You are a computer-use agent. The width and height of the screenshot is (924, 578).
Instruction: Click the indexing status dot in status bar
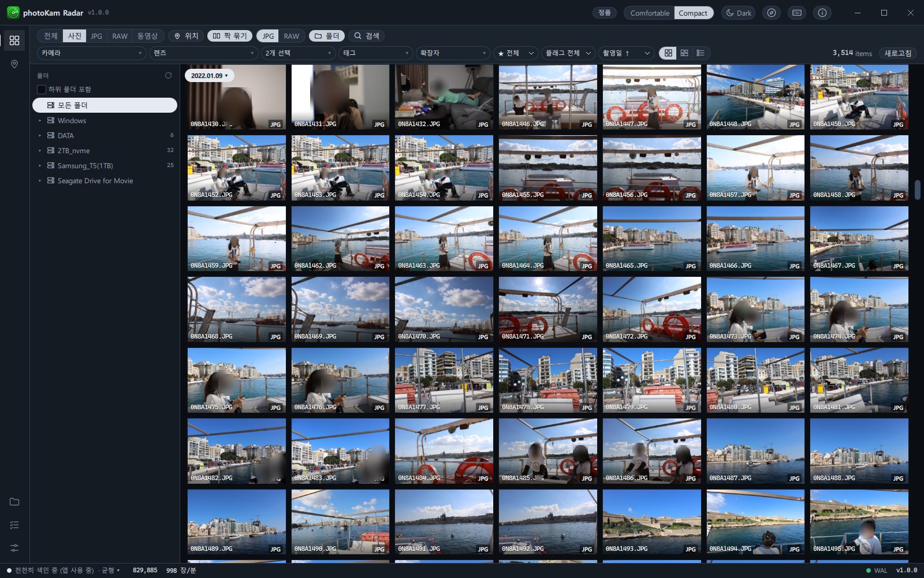pos(9,570)
